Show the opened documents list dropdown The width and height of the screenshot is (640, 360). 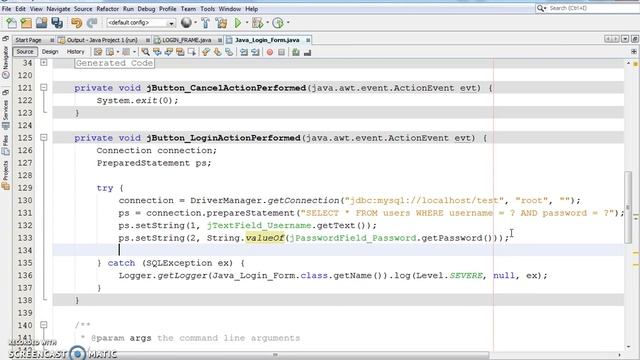click(x=625, y=39)
